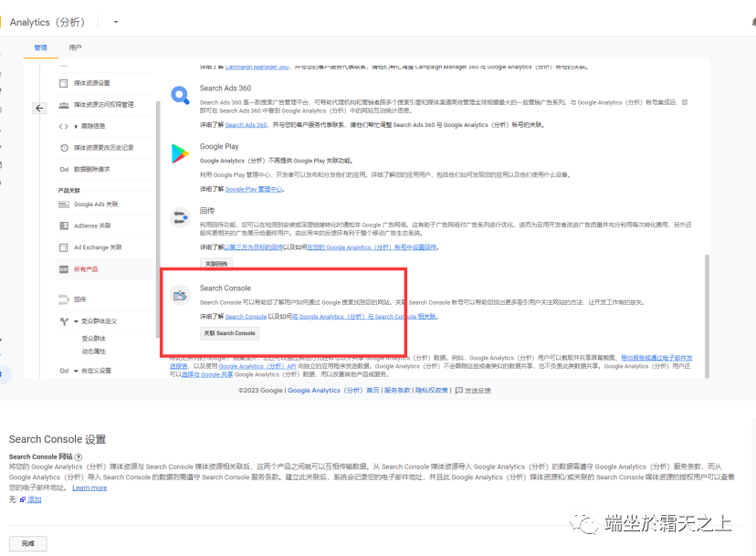Switch to the 用户 tab
Screen dimensions: 756x556
coord(75,47)
